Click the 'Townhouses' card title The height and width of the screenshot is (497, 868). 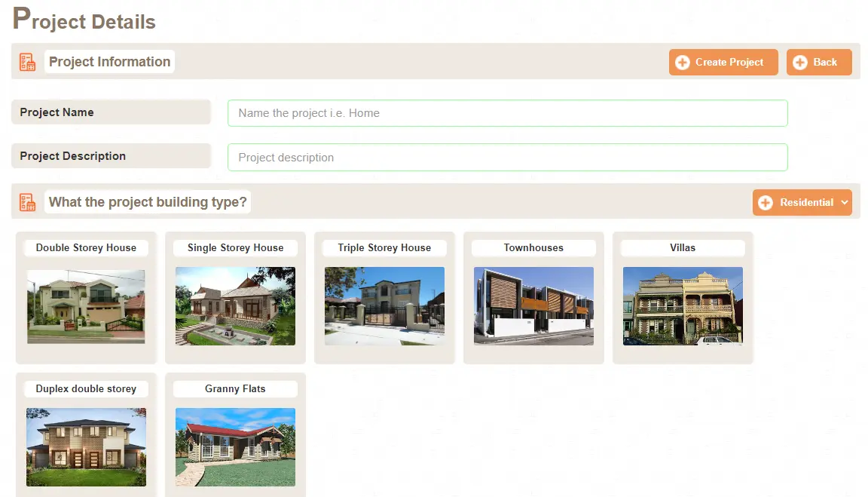coord(533,247)
